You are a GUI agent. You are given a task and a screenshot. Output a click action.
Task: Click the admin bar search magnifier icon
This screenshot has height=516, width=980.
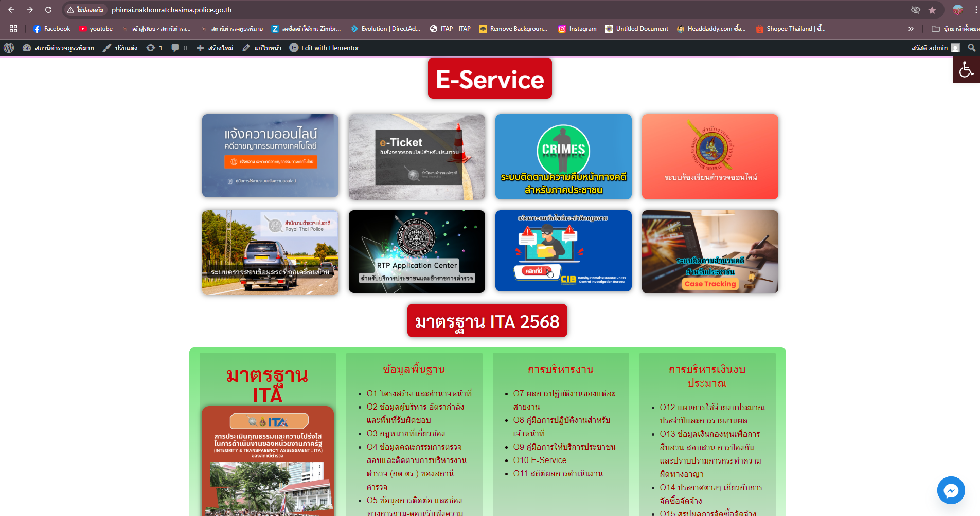point(971,48)
